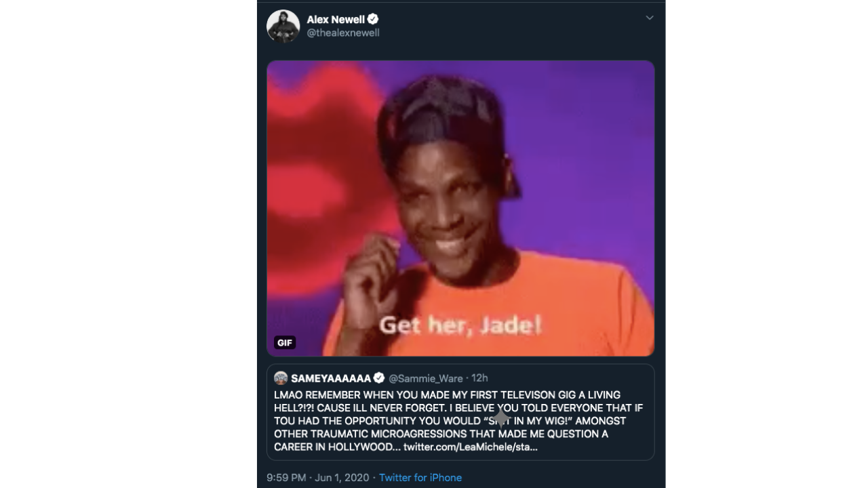Click the Jun 1, 2020 date
Screen dimensions: 868x488
pyautogui.click(x=342, y=478)
